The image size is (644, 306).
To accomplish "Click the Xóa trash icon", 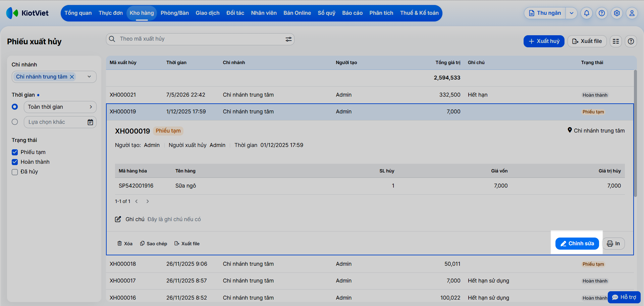I will click(119, 243).
